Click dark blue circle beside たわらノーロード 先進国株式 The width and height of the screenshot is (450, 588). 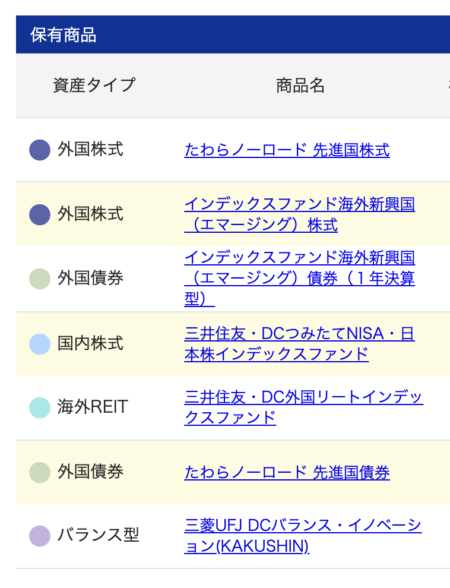click(x=40, y=150)
